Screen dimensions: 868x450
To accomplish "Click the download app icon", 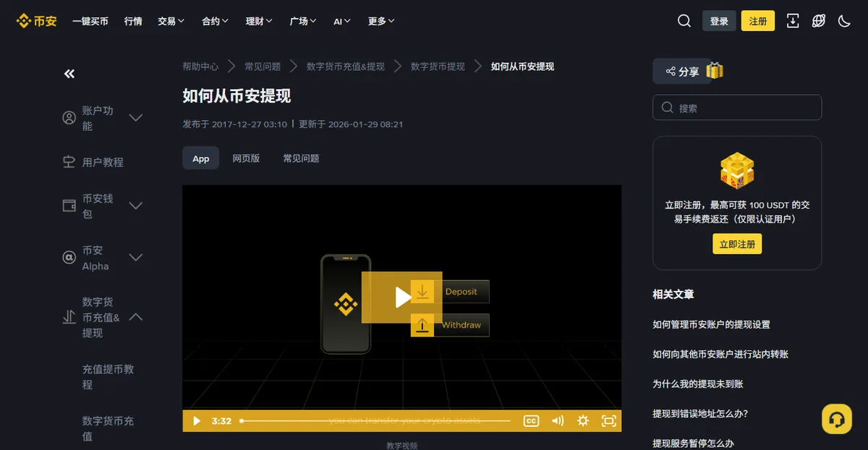I will point(793,21).
